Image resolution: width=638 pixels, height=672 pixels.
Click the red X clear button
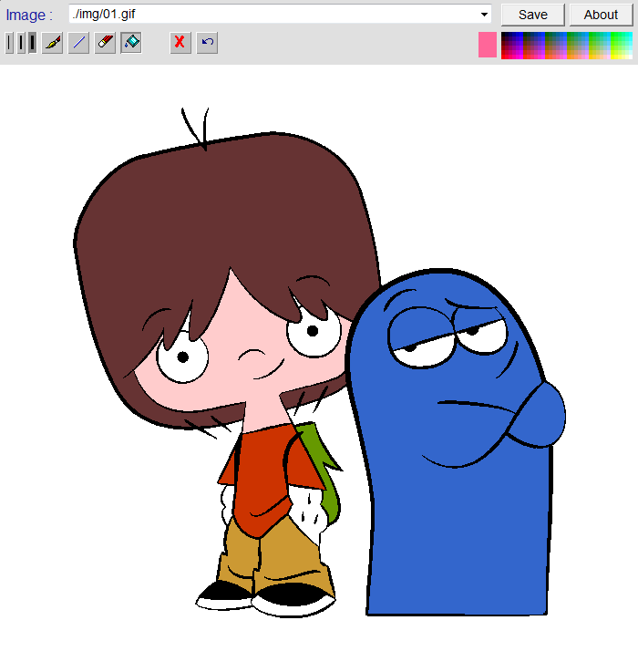pyautogui.click(x=180, y=43)
